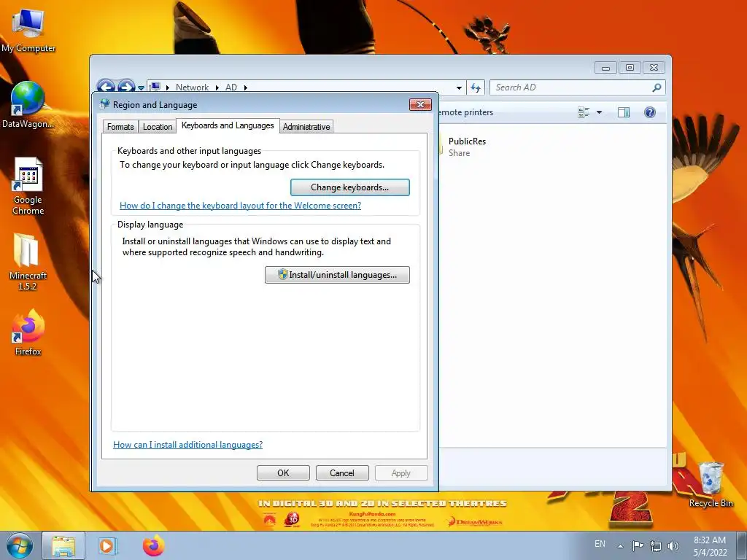Open network status tray icon
The height and width of the screenshot is (560, 747).
pos(656,546)
